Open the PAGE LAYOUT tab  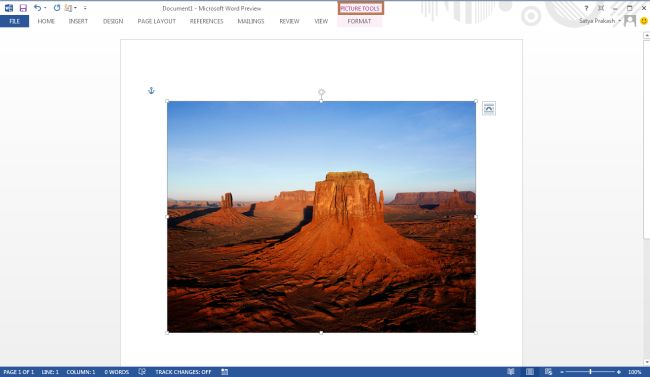[x=157, y=21]
